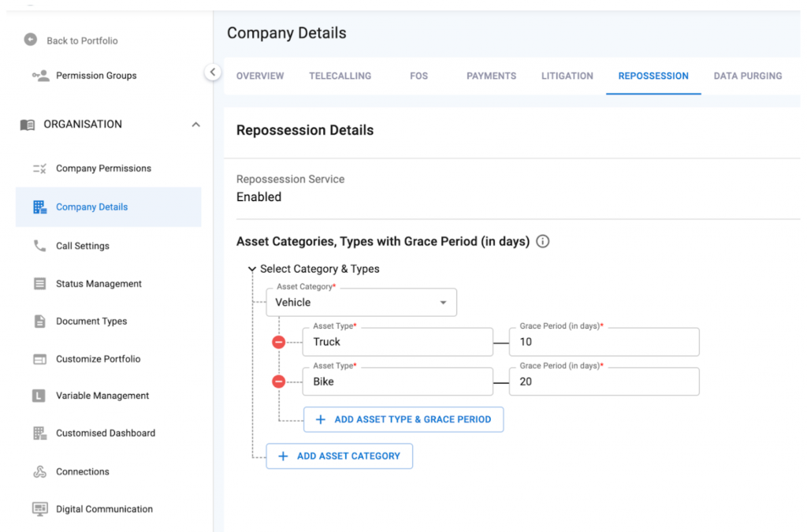Remove the Truck asset type row
Screen dimensions: 807x532
click(x=278, y=342)
